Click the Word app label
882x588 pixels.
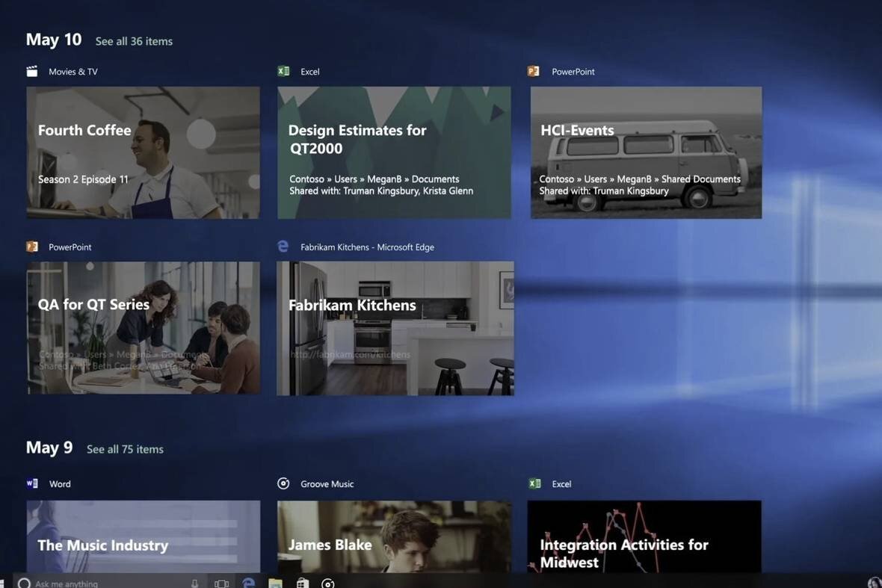pyautogui.click(x=60, y=484)
